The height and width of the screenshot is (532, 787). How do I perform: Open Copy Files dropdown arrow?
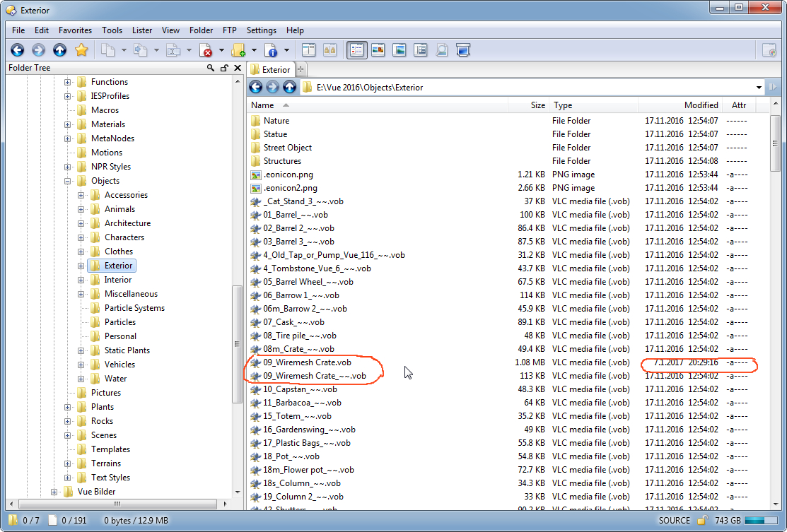click(124, 50)
